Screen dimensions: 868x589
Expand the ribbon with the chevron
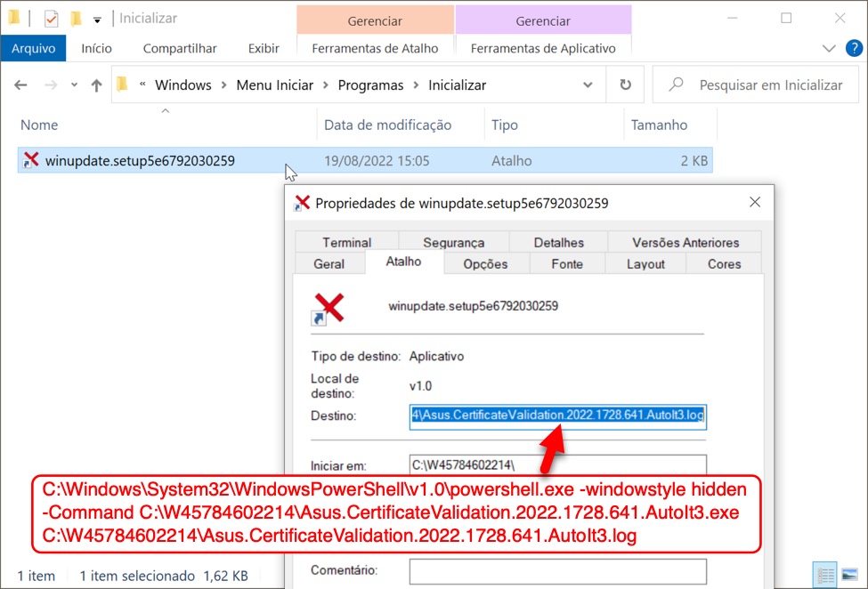tap(830, 48)
